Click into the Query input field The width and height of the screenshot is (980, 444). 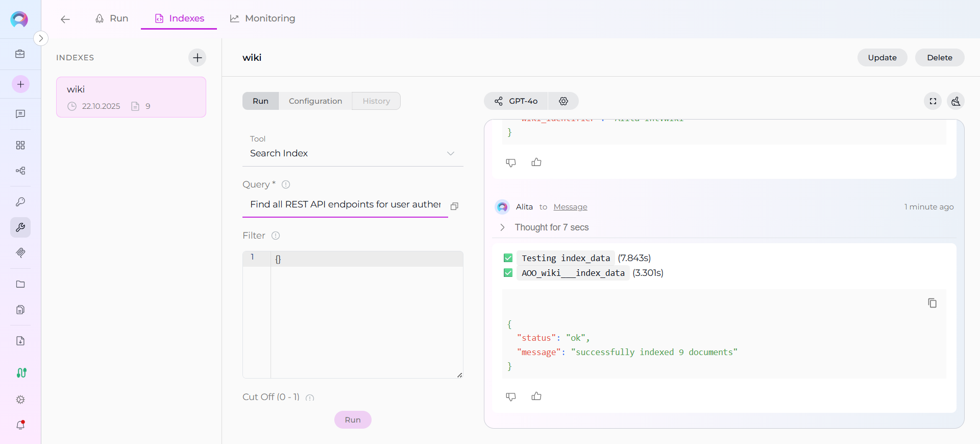tap(345, 204)
